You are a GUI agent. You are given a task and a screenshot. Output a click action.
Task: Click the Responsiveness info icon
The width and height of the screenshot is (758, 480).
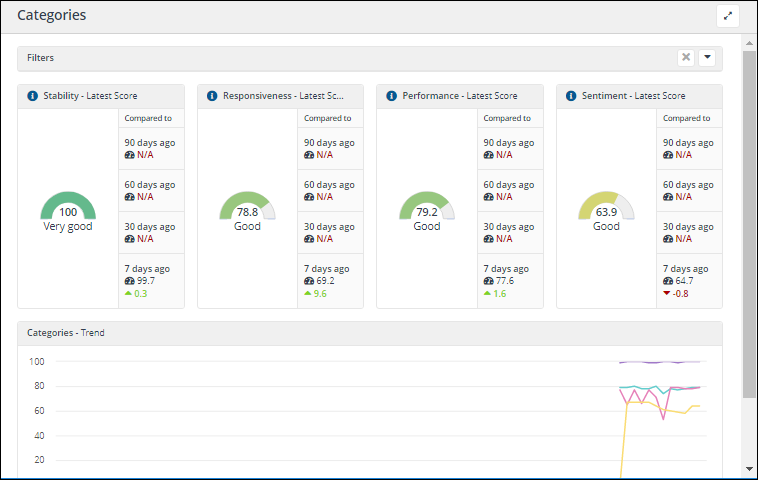[212, 96]
